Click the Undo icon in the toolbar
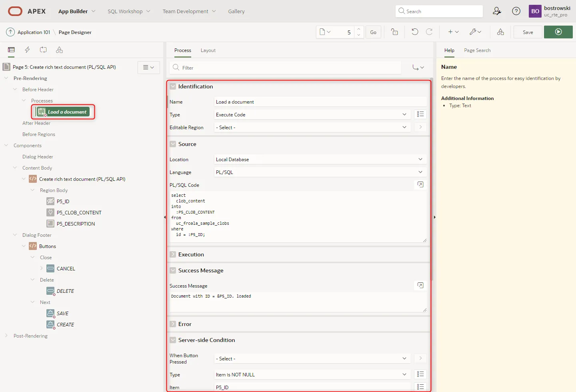This screenshot has height=392, width=576. [415, 32]
